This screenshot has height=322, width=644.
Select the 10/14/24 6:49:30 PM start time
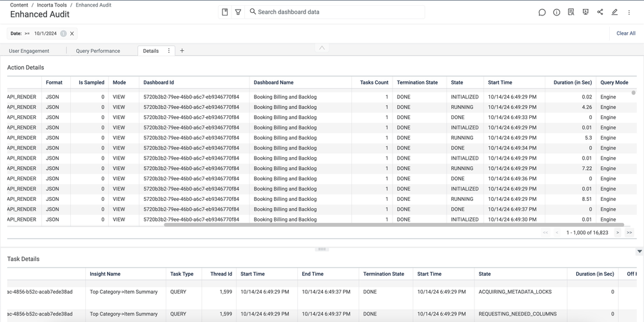coord(512,220)
